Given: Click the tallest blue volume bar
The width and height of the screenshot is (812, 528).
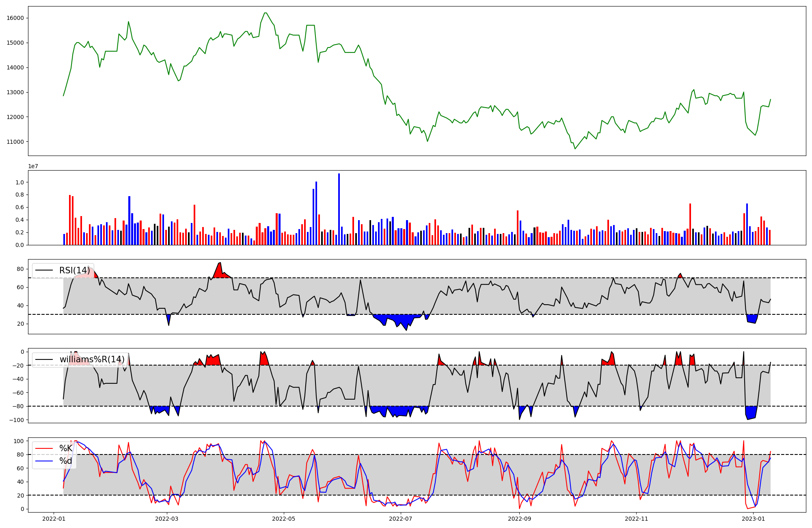Looking at the screenshot, I should [339, 209].
